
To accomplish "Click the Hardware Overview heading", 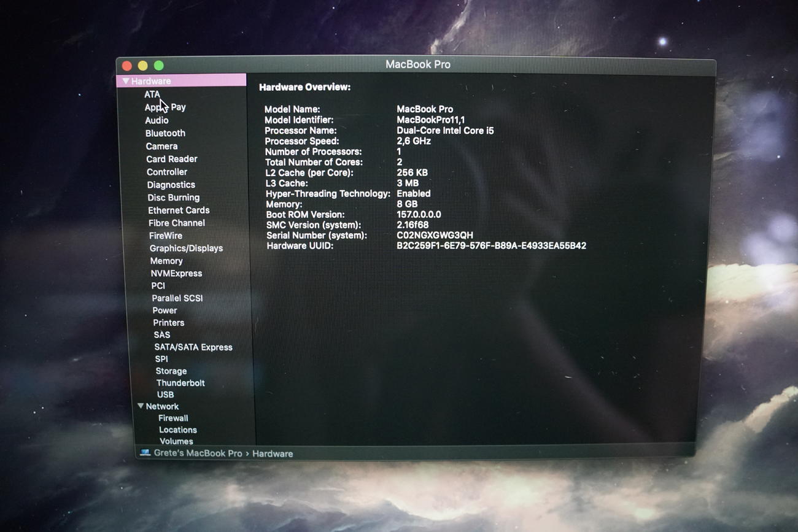I will tap(304, 87).
